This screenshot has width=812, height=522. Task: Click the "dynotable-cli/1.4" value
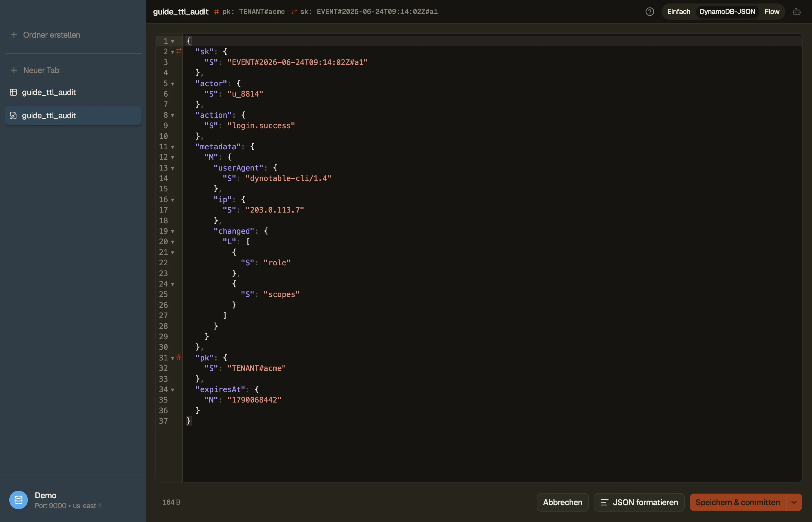[x=288, y=178]
